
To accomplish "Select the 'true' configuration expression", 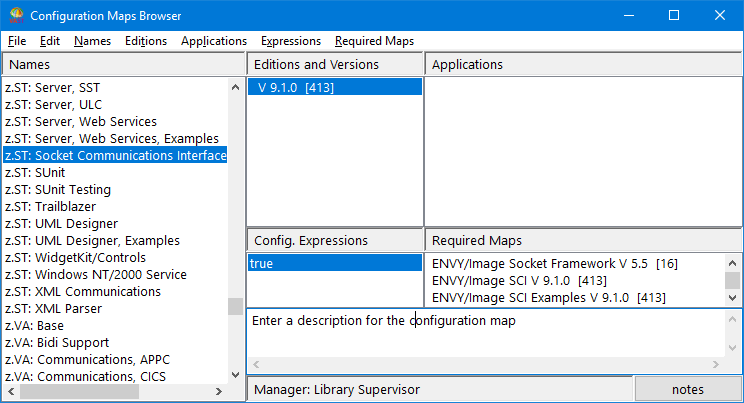I will (262, 264).
